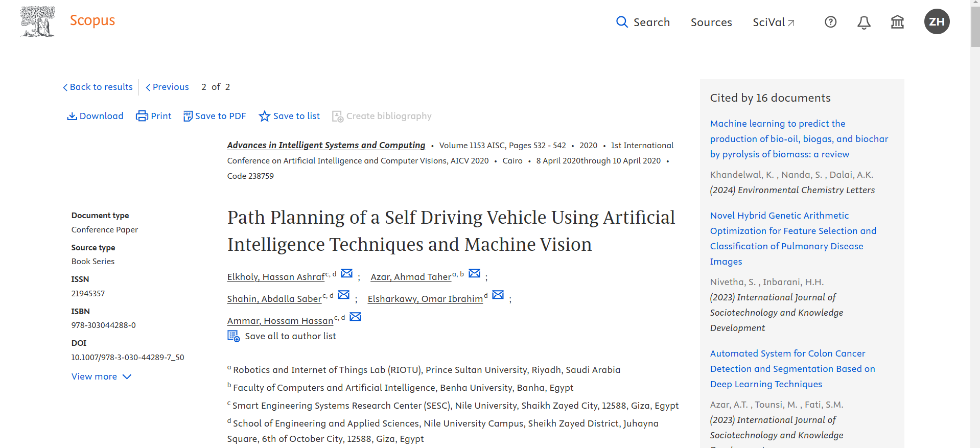Email author Elkholy, Hassan Ashraf envelope icon
Screen dimensions: 980x448
pos(347,273)
